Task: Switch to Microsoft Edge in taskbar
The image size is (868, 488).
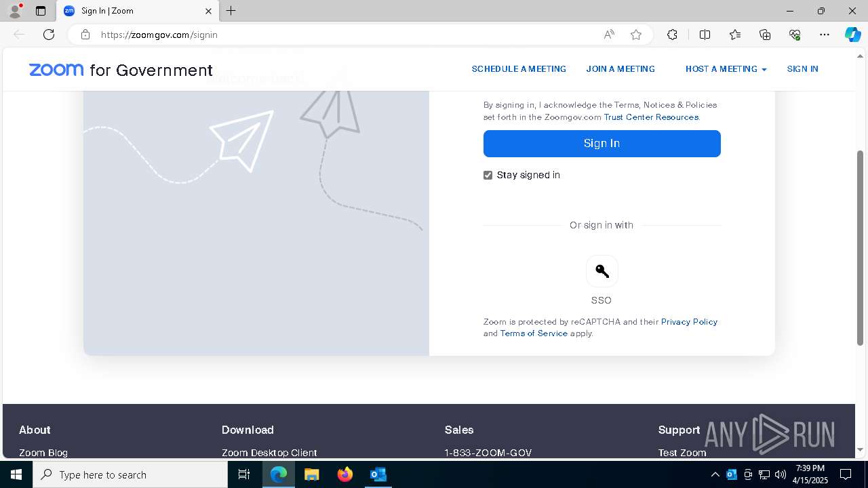Action: pyautogui.click(x=279, y=474)
